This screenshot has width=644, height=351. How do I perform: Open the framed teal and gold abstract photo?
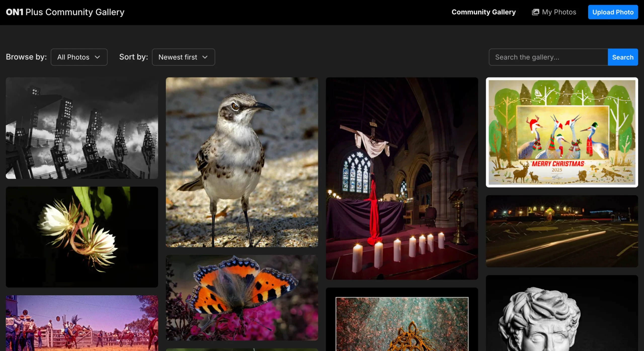(402, 319)
